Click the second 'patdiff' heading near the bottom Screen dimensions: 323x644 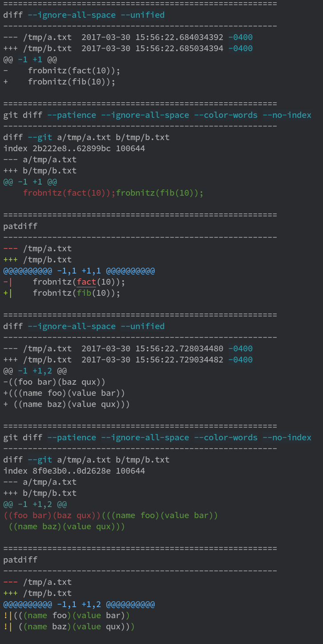pyautogui.click(x=20, y=560)
